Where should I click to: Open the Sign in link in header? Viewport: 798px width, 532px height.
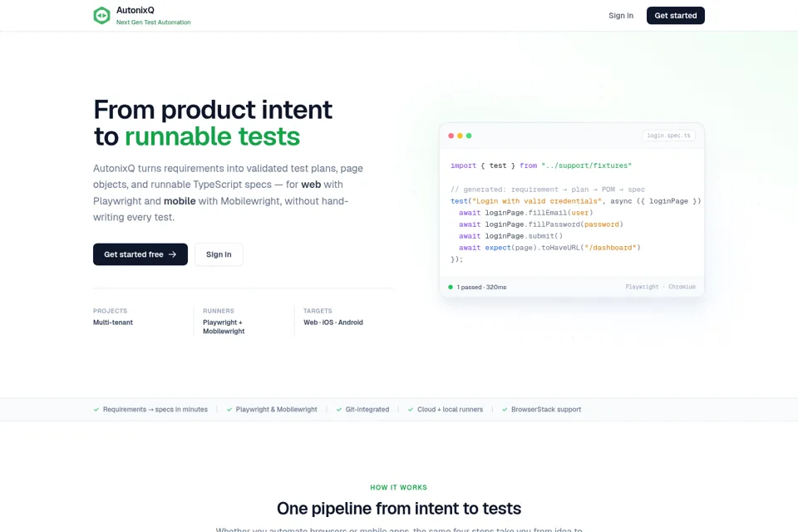tap(621, 16)
